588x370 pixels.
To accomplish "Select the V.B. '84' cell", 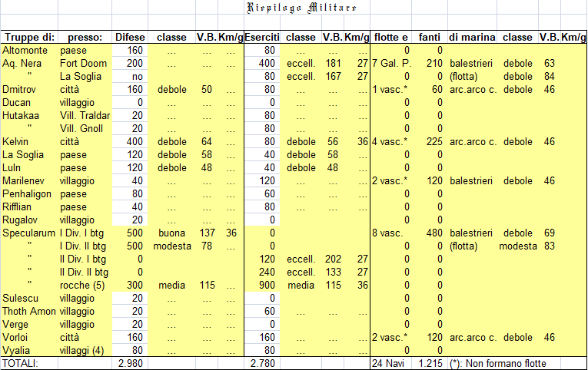I will coord(550,77).
